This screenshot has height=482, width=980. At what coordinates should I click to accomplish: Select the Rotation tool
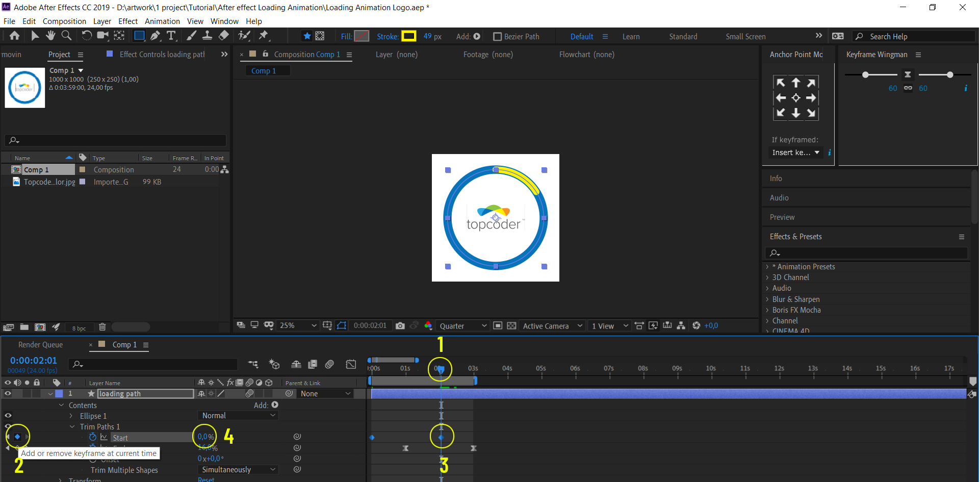coord(87,36)
